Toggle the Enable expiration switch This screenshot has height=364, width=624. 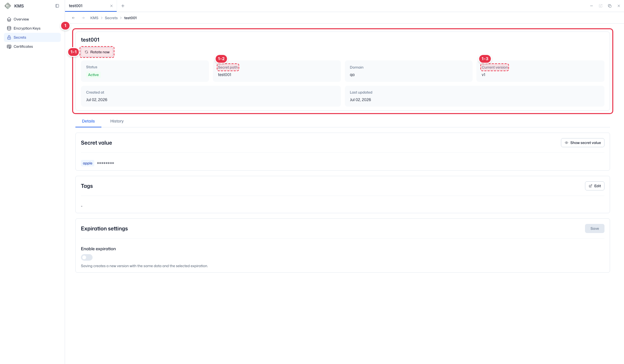tap(87, 257)
